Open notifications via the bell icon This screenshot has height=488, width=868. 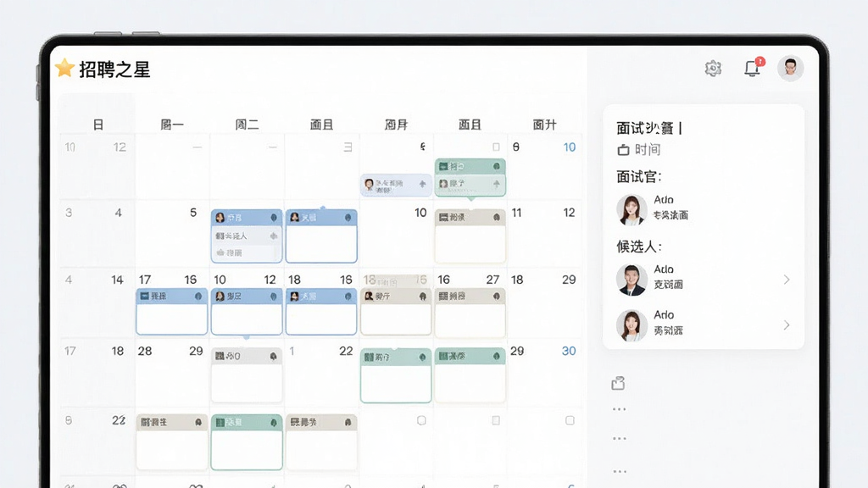pyautogui.click(x=753, y=68)
